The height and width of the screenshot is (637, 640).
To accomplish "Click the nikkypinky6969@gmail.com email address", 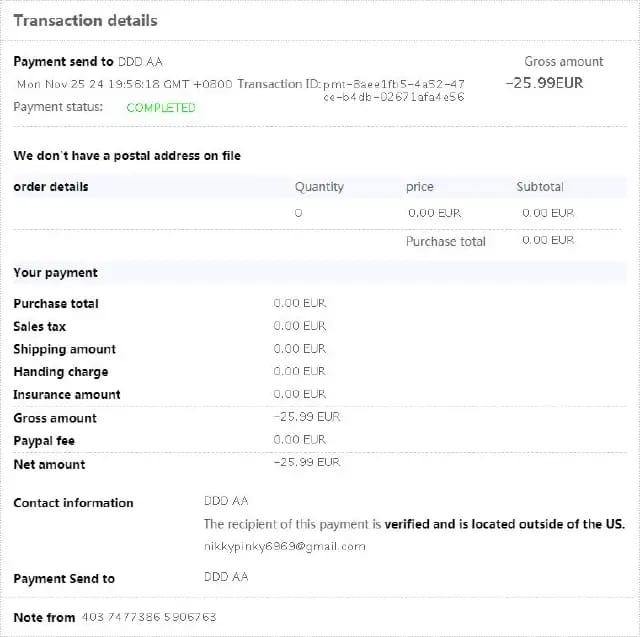I will point(285,546).
